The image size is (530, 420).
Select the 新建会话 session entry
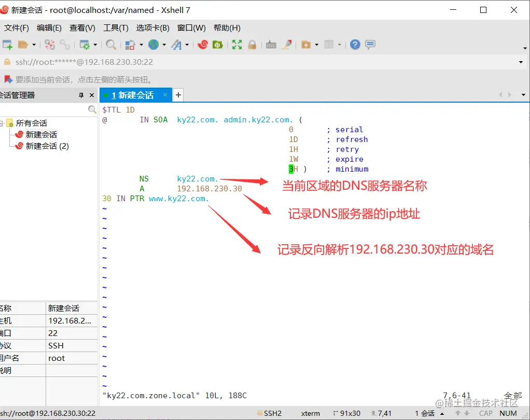pos(41,134)
